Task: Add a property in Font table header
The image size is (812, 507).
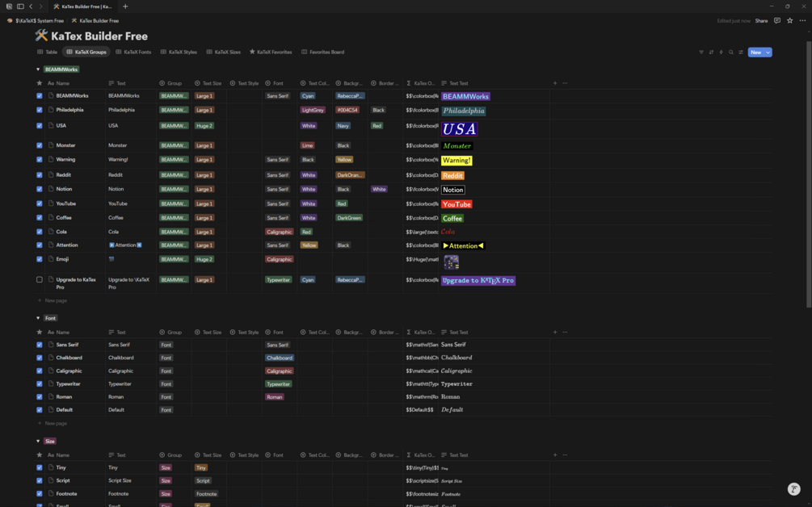Action: click(x=554, y=332)
